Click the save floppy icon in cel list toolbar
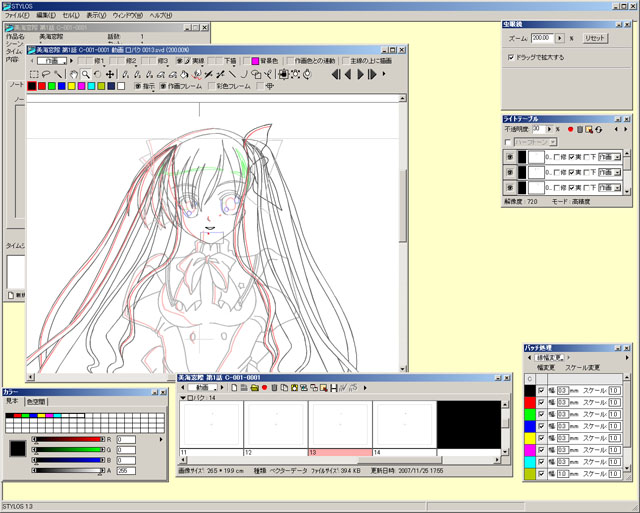The height and width of the screenshot is (513, 640). (334, 388)
